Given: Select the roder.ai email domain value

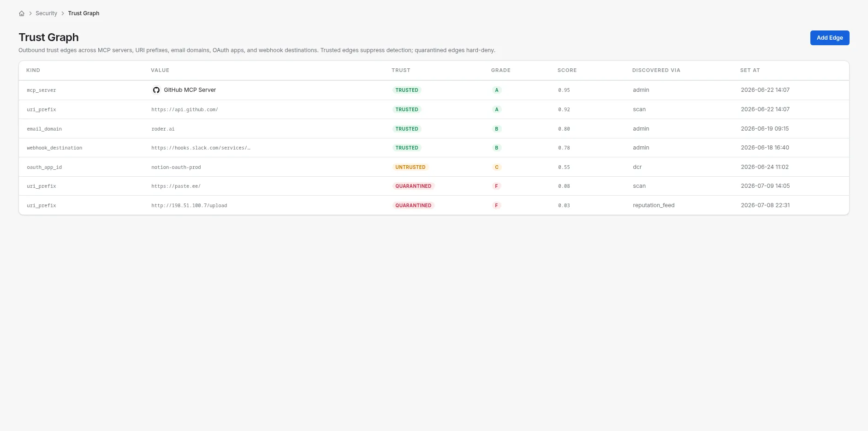Looking at the screenshot, I should click(x=163, y=129).
